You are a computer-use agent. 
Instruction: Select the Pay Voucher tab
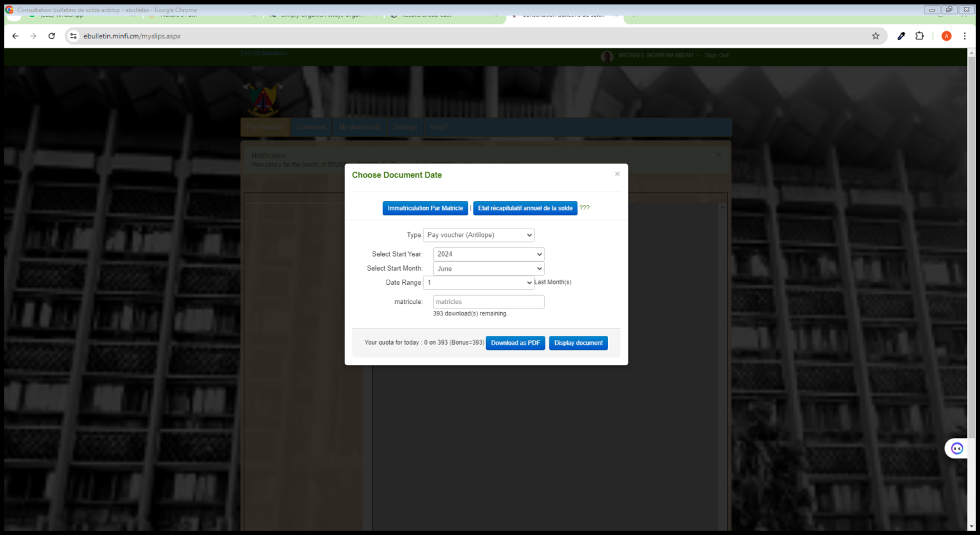coord(265,126)
